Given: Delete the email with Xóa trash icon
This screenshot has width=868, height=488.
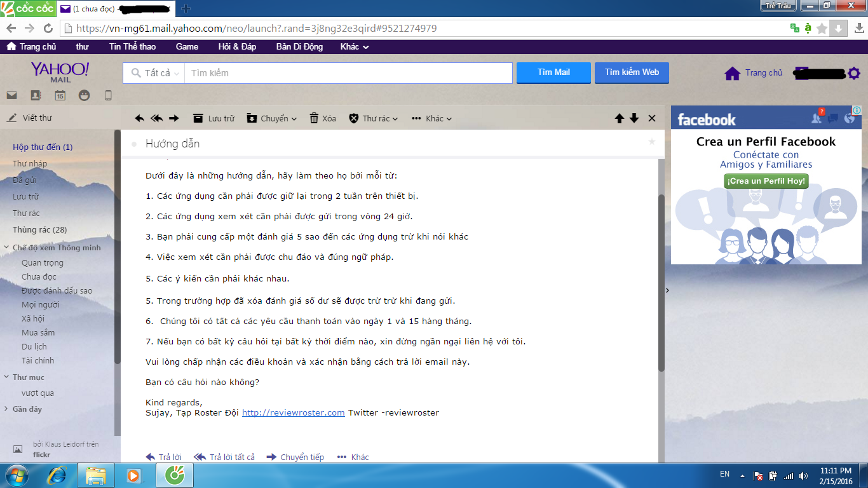Looking at the screenshot, I should [323, 118].
